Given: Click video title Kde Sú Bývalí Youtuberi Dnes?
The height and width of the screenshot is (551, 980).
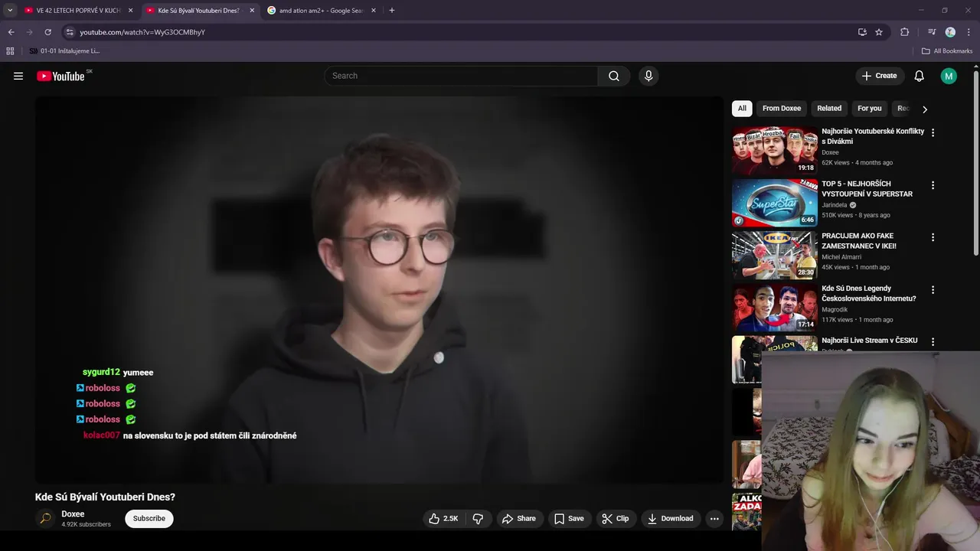Looking at the screenshot, I should pos(105,497).
